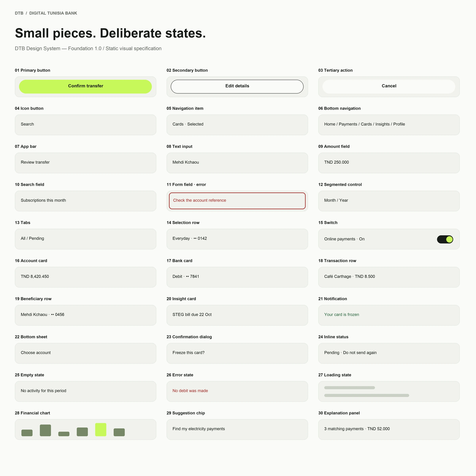Select the Cards · Selected navigation item

237,125
